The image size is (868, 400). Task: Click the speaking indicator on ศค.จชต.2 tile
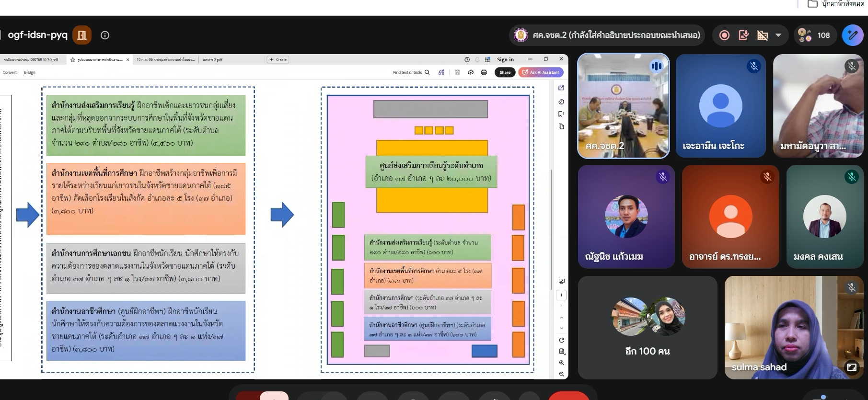point(656,66)
